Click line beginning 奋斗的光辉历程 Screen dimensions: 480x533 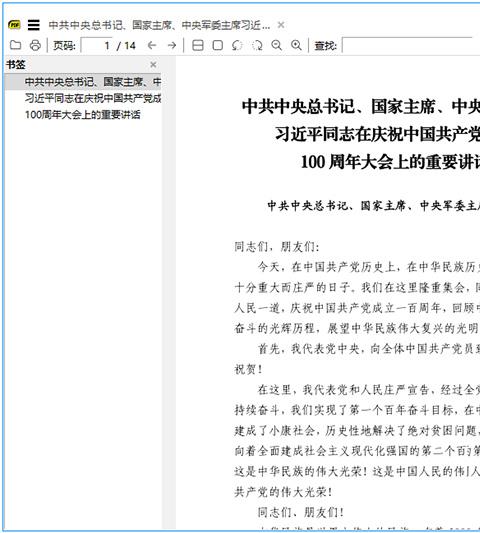point(357,328)
